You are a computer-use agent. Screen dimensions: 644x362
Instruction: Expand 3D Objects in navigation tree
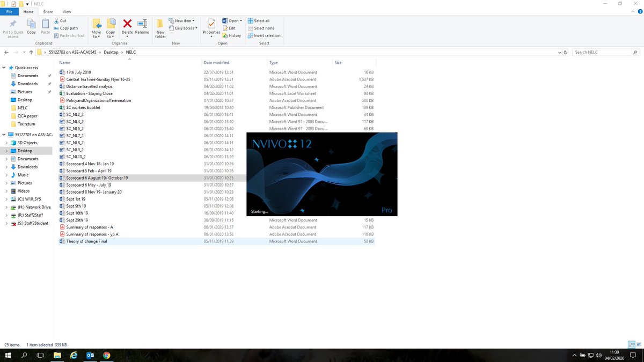pos(6,143)
